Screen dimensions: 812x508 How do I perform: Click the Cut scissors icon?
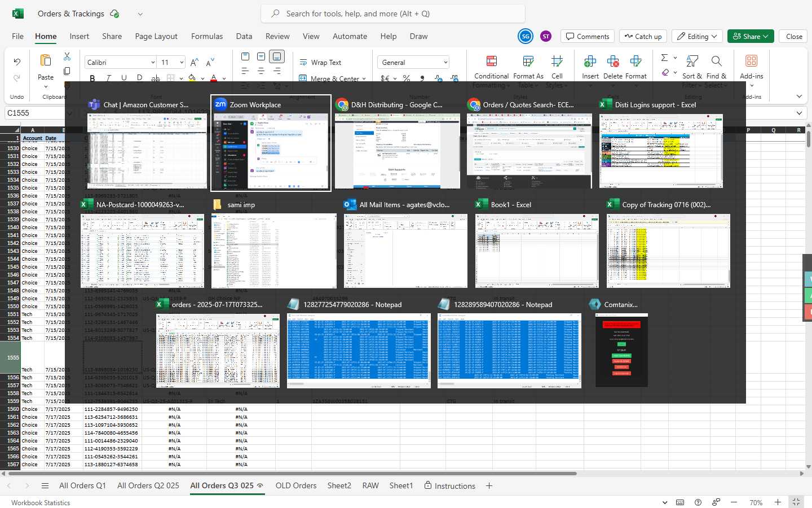(67, 56)
